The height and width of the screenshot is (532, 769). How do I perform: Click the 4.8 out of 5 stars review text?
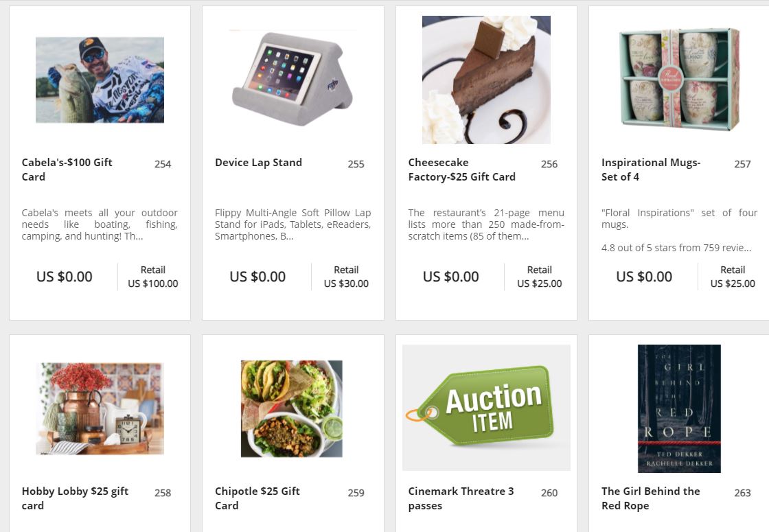point(676,248)
